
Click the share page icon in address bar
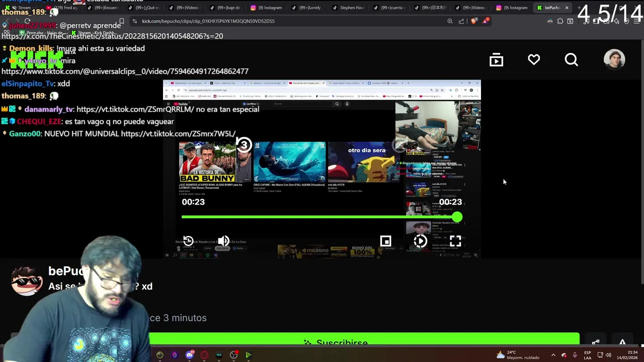pyautogui.click(x=461, y=21)
